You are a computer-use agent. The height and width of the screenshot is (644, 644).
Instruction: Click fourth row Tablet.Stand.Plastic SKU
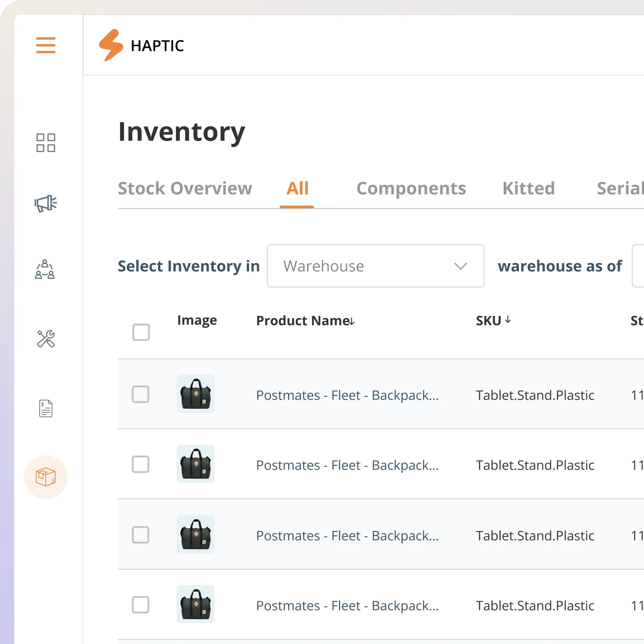pyautogui.click(x=535, y=606)
